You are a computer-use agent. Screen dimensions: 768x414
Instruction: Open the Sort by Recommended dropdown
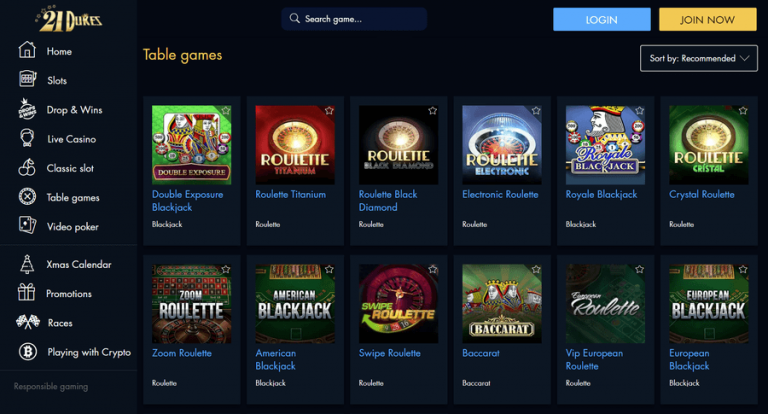[x=698, y=58]
